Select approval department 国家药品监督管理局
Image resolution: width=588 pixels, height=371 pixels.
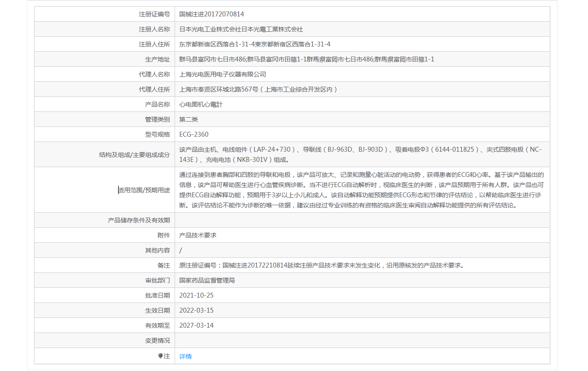[x=207, y=280]
